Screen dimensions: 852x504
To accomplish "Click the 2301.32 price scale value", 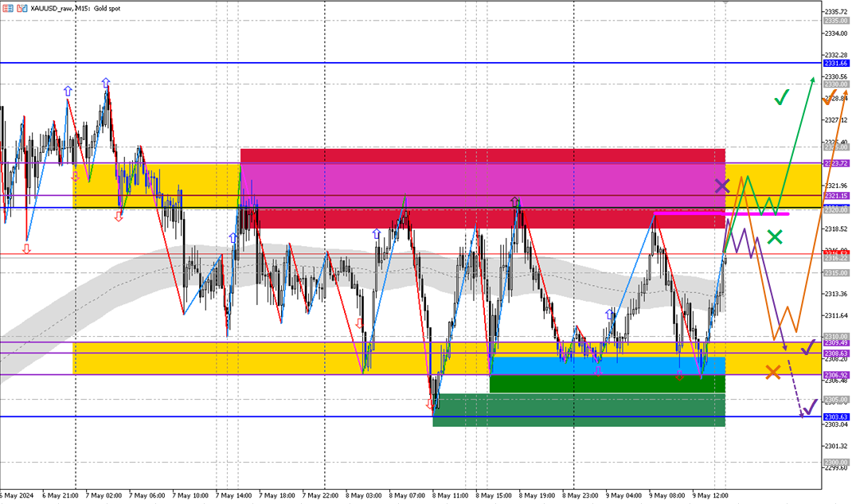I will pos(836,446).
